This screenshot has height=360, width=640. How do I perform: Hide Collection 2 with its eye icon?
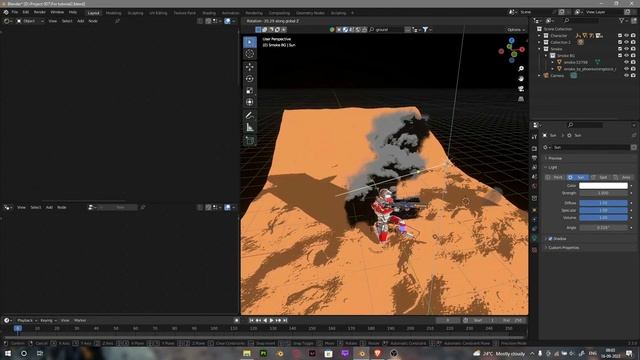pos(626,42)
